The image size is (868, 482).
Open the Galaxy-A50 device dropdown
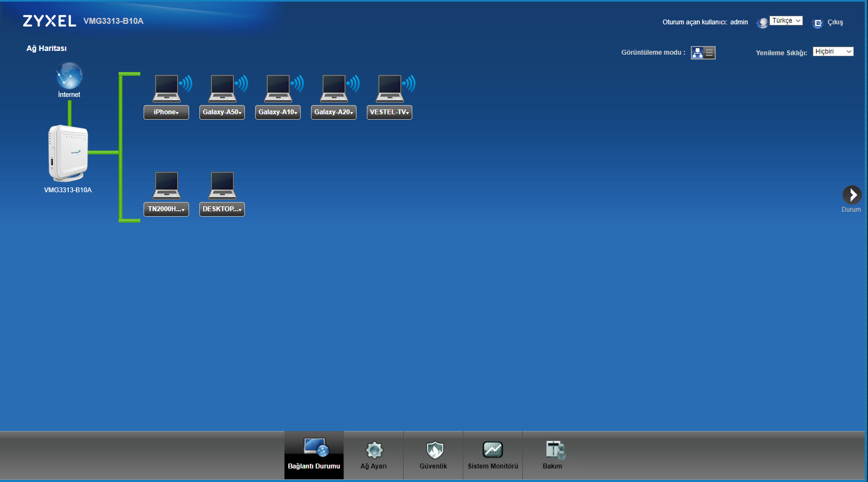(x=222, y=112)
